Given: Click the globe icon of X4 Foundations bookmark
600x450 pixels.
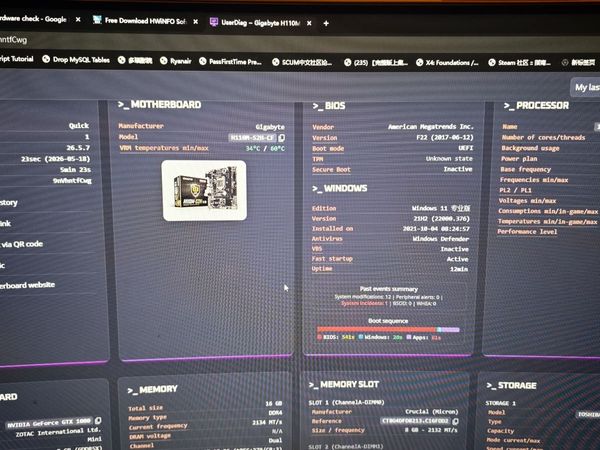Looking at the screenshot, I should coord(419,62).
